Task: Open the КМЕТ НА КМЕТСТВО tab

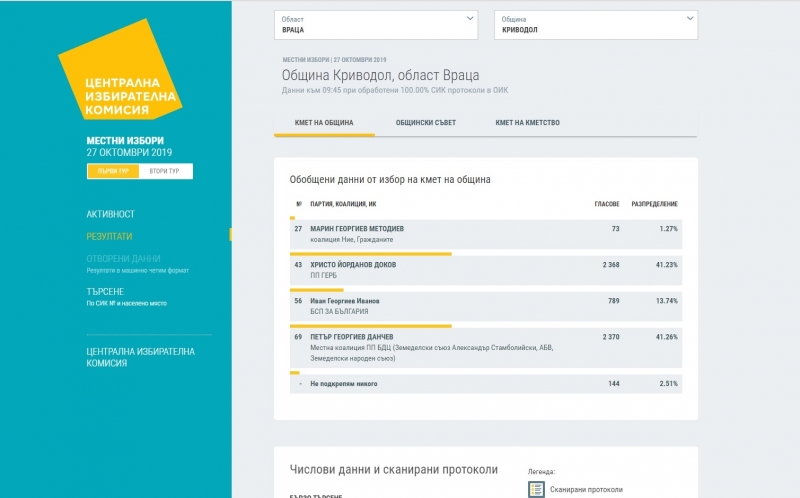Action: [x=527, y=123]
